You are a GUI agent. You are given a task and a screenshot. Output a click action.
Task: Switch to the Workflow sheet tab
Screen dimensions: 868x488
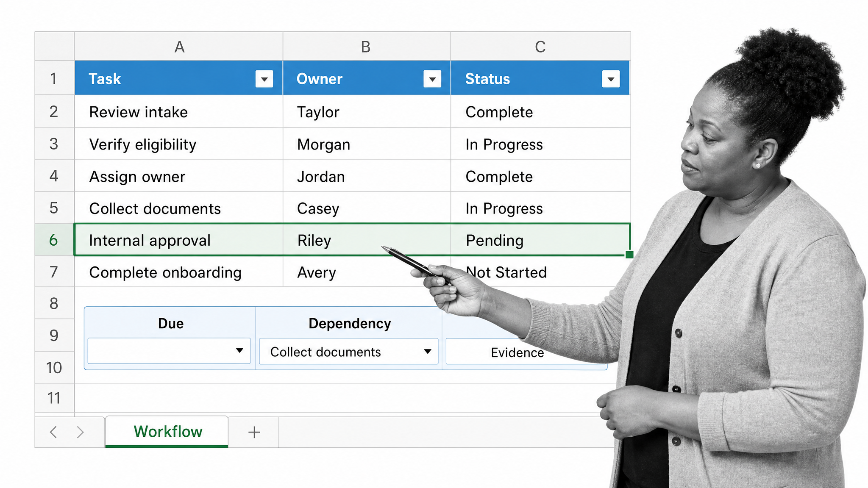click(167, 432)
